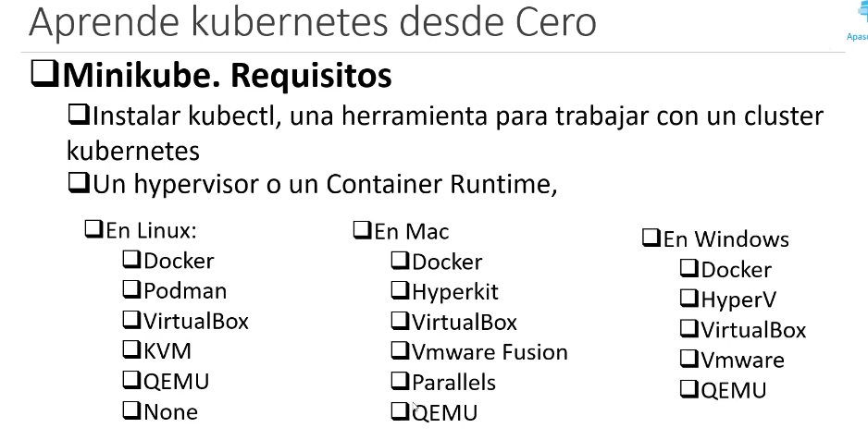Viewport: 868px width, 440px height.
Task: Select the En Mac heading
Action: pyautogui.click(x=411, y=232)
